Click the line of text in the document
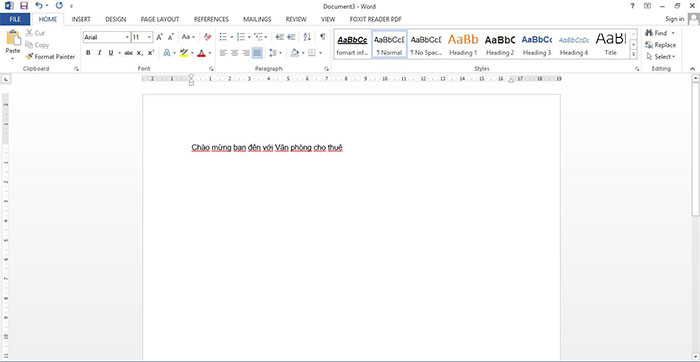Image resolution: width=700 pixels, height=362 pixels. 267,148
